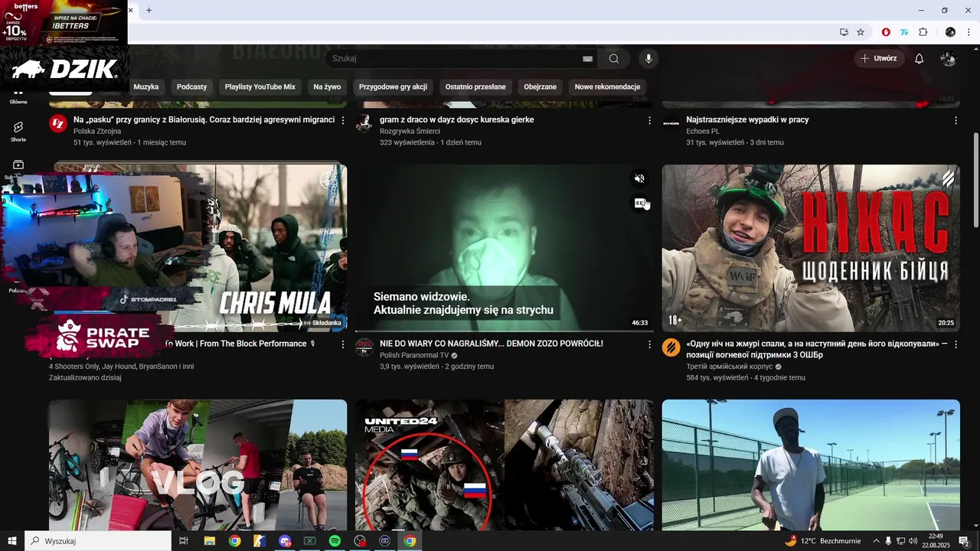This screenshot has height=551, width=980.
Task: Open YouTube account avatar menu
Action: [948, 58]
